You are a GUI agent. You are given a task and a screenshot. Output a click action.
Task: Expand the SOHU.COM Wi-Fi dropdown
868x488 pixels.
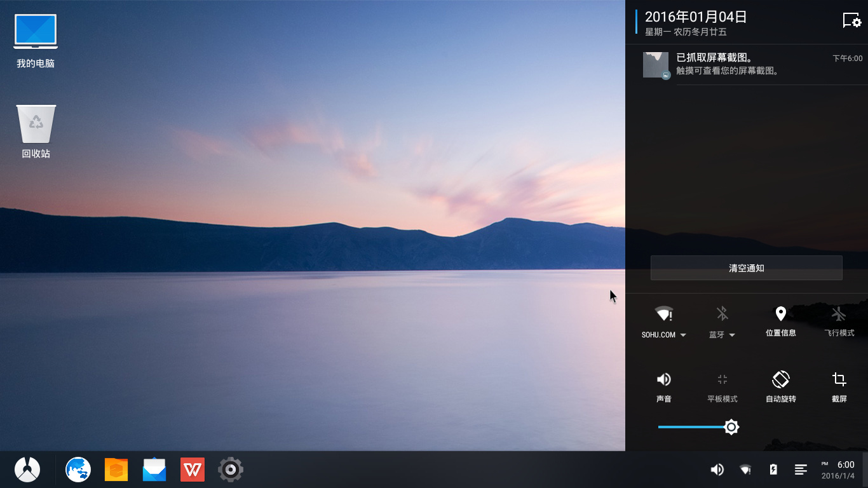tap(683, 335)
